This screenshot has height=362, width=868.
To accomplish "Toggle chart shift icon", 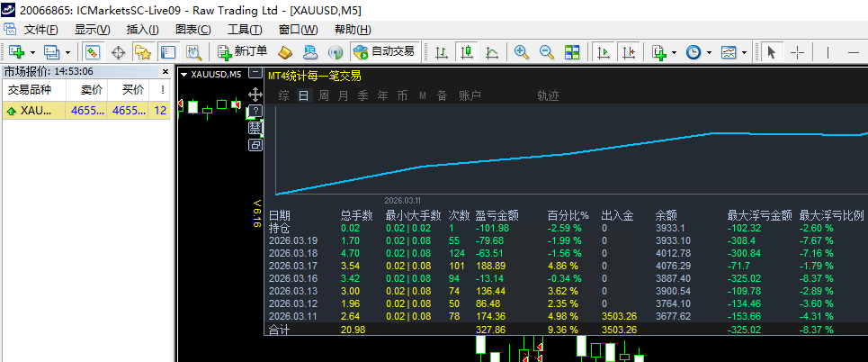I will [x=628, y=52].
